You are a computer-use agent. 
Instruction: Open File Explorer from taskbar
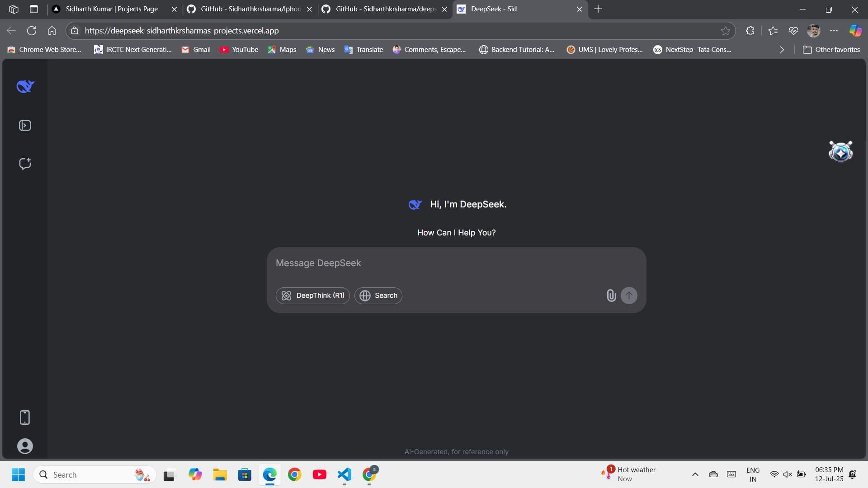[x=220, y=474]
